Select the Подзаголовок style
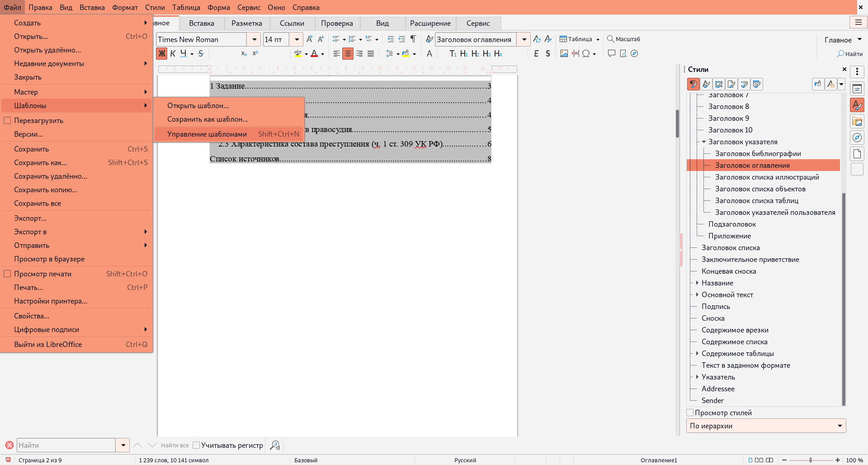868x465 pixels. point(732,224)
